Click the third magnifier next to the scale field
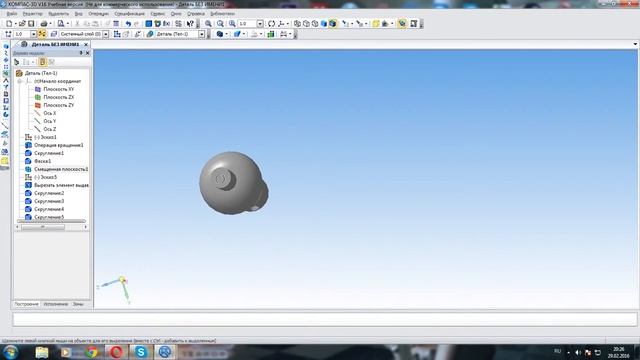The width and height of the screenshot is (640, 360). coord(232,24)
